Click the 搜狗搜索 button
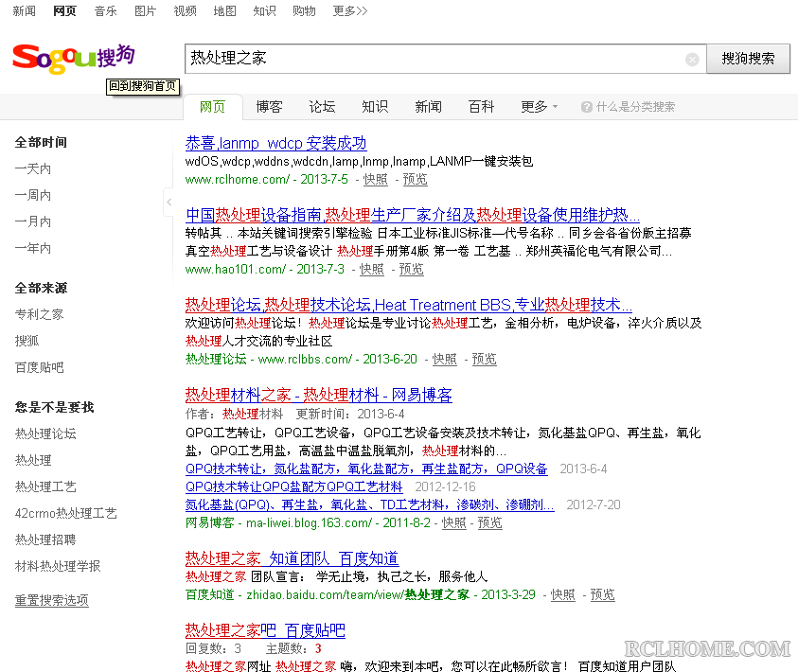 tap(748, 59)
